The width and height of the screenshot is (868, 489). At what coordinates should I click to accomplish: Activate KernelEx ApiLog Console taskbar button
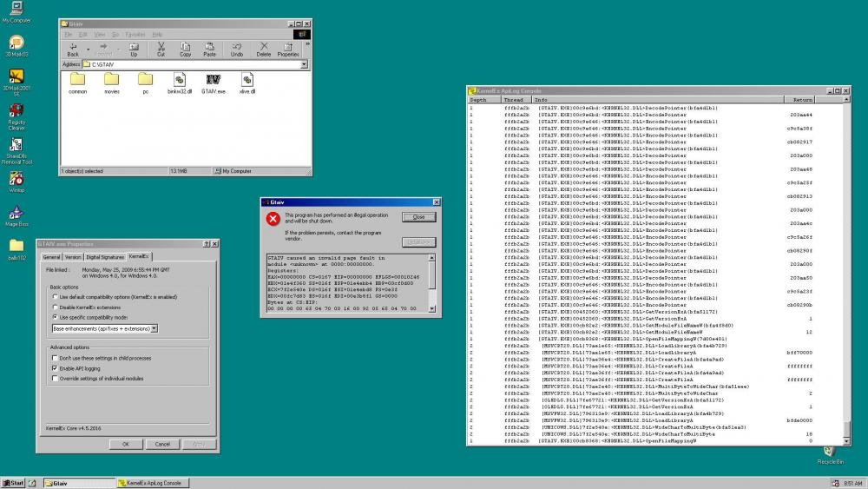tap(154, 483)
